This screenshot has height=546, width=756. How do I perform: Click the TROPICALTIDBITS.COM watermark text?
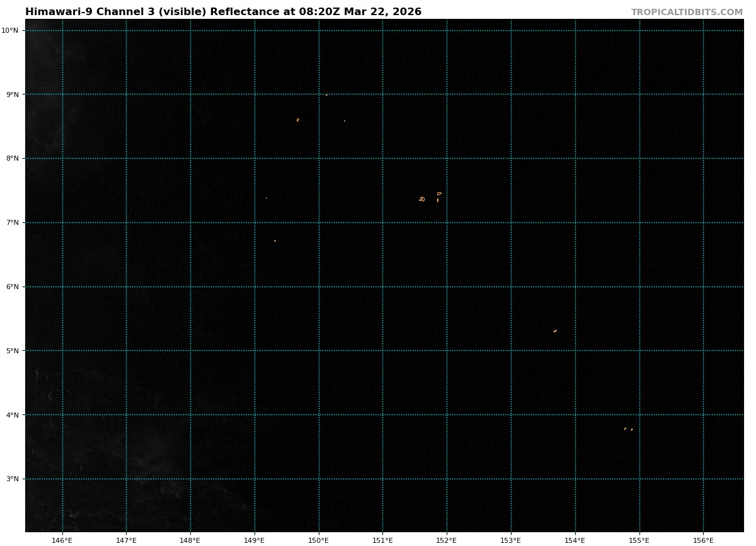point(687,13)
